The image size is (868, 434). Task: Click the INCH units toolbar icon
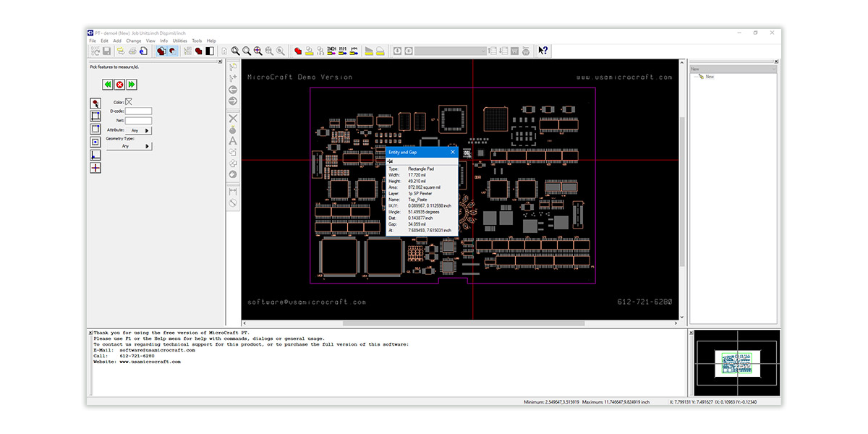point(333,51)
